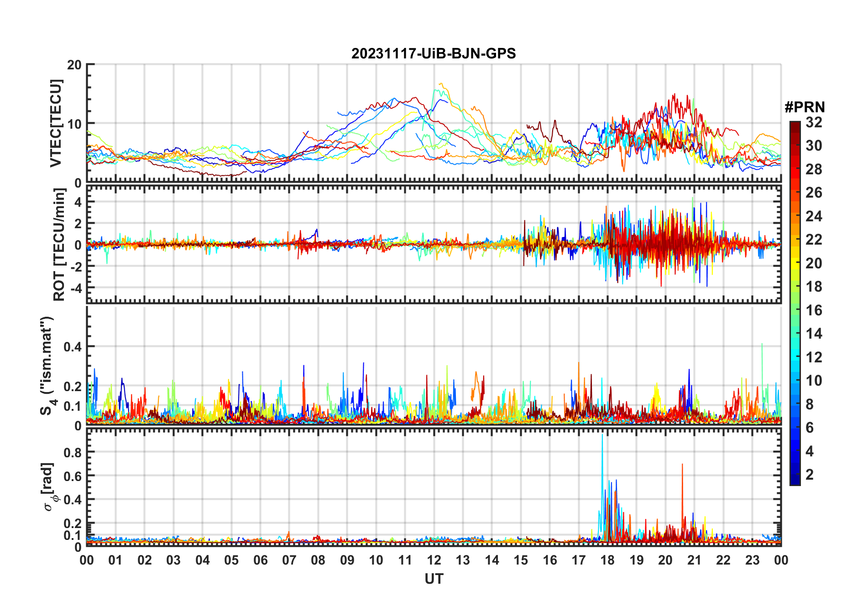Click the σφ [rad] y-axis label
This screenshot has width=868, height=607.
[x=49, y=487]
